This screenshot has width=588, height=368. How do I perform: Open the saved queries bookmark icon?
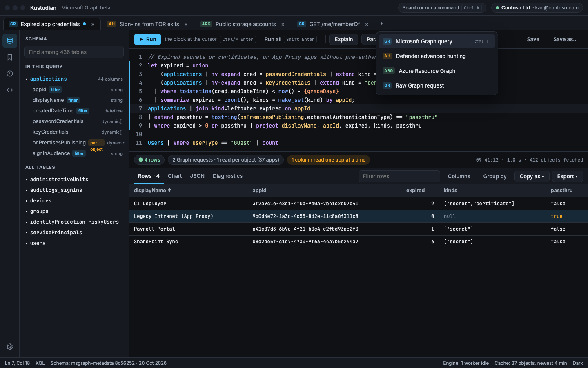10,57
